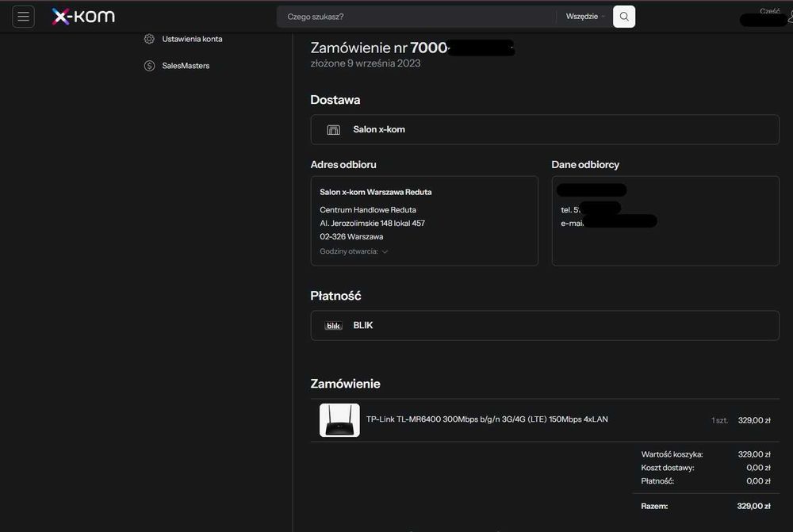Go to x-kom homepage via logo
This screenshot has height=532, width=793.
click(x=83, y=16)
